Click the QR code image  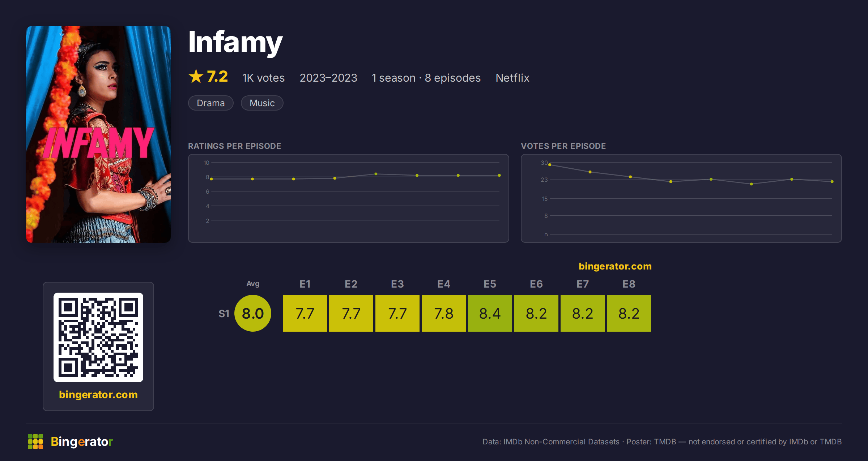(x=98, y=337)
